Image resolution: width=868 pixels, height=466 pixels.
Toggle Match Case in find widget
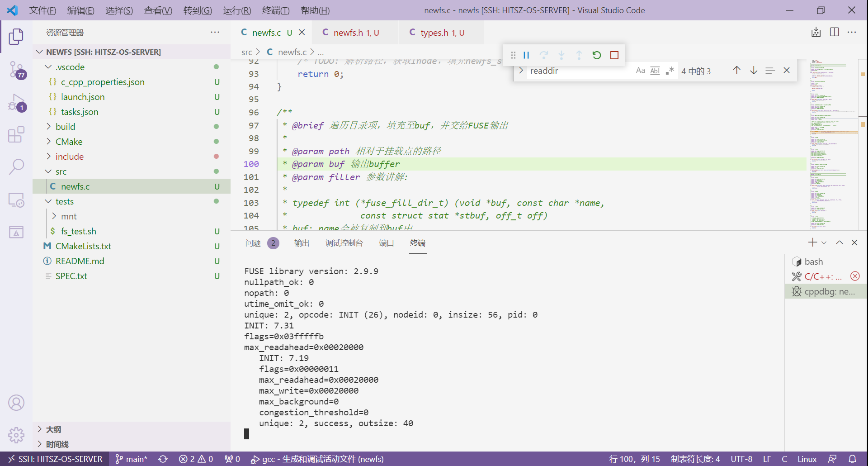pos(640,71)
